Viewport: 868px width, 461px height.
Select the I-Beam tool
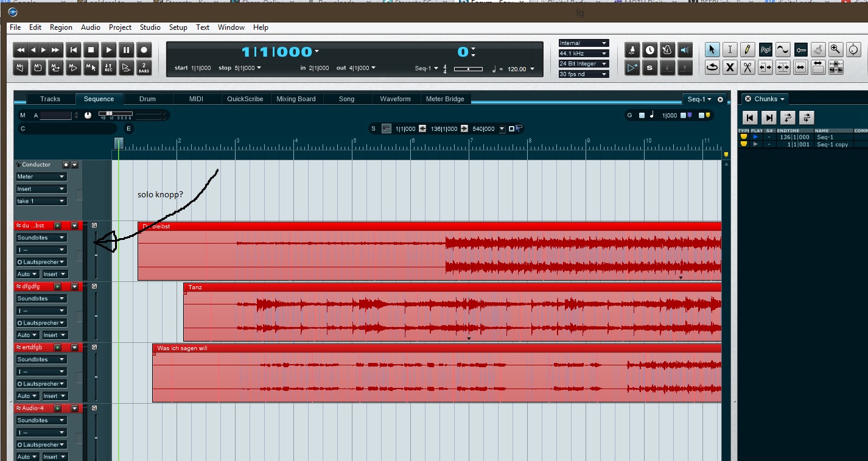pyautogui.click(x=730, y=50)
